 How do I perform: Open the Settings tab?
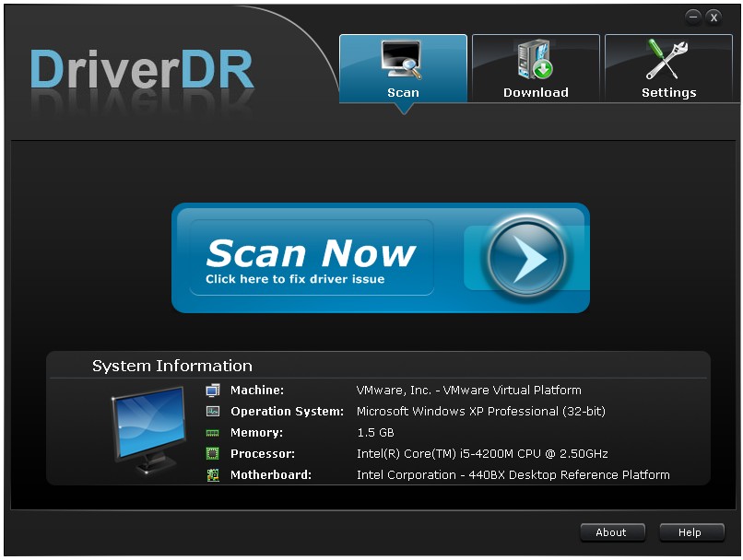(x=668, y=68)
